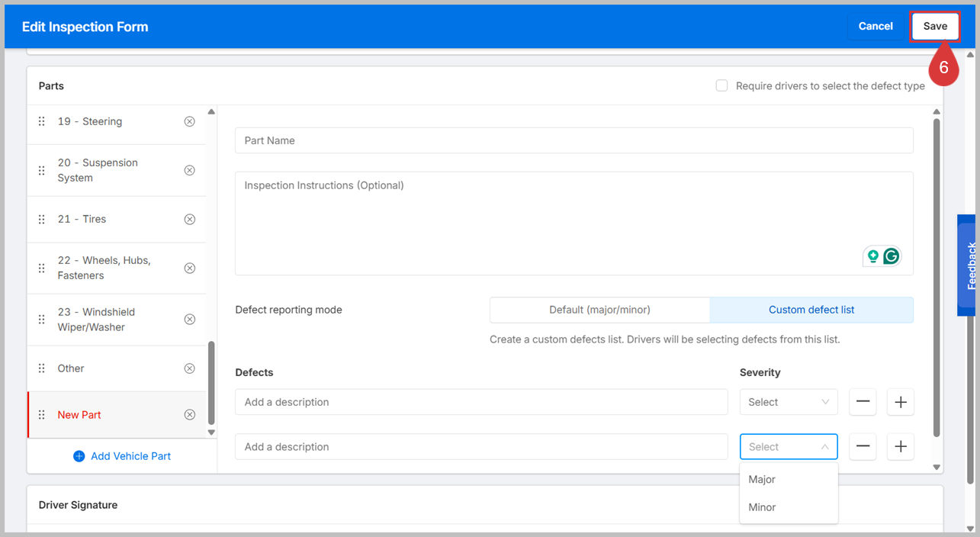980x537 pixels.
Task: Click the Grammarly icon in instructions box
Action: (x=891, y=256)
